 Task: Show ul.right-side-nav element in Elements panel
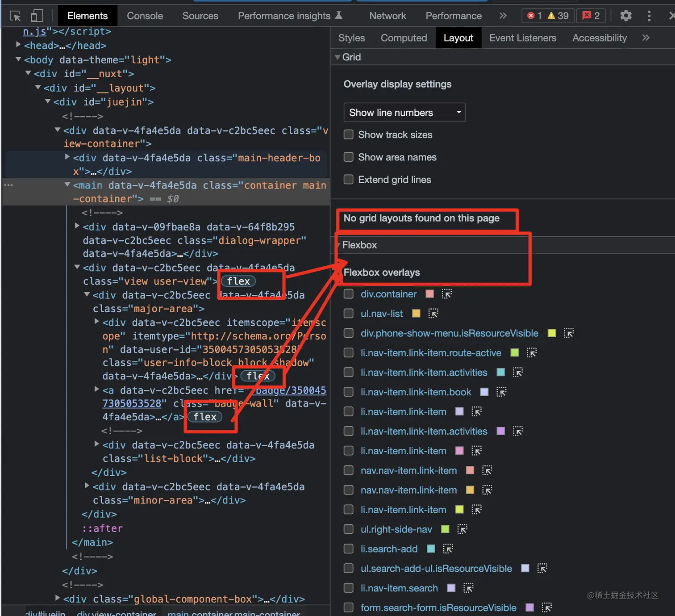coord(462,529)
